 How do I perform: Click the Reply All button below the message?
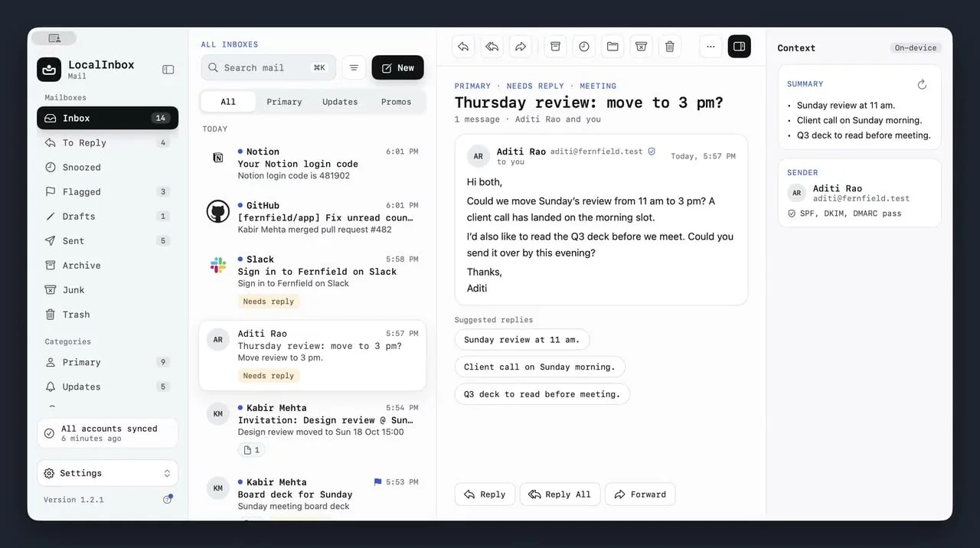560,494
